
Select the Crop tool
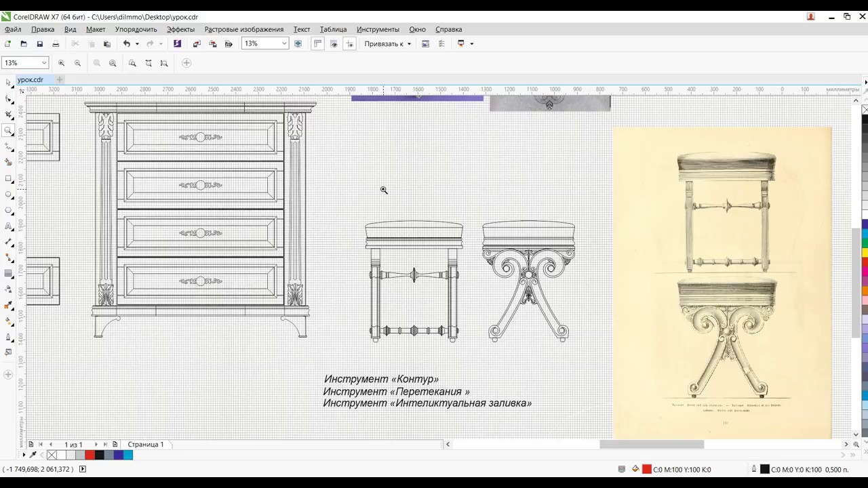coord(8,115)
